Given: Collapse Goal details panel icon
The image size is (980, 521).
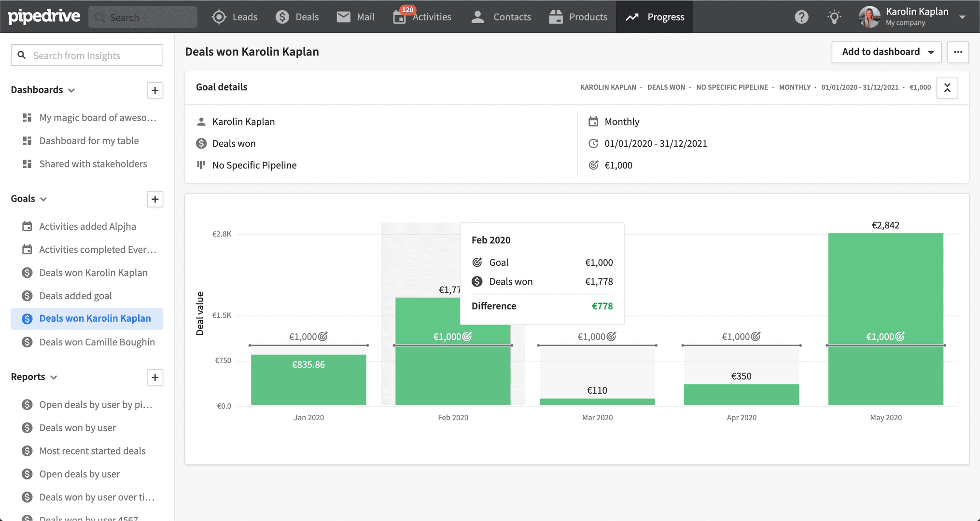Looking at the screenshot, I should point(947,88).
